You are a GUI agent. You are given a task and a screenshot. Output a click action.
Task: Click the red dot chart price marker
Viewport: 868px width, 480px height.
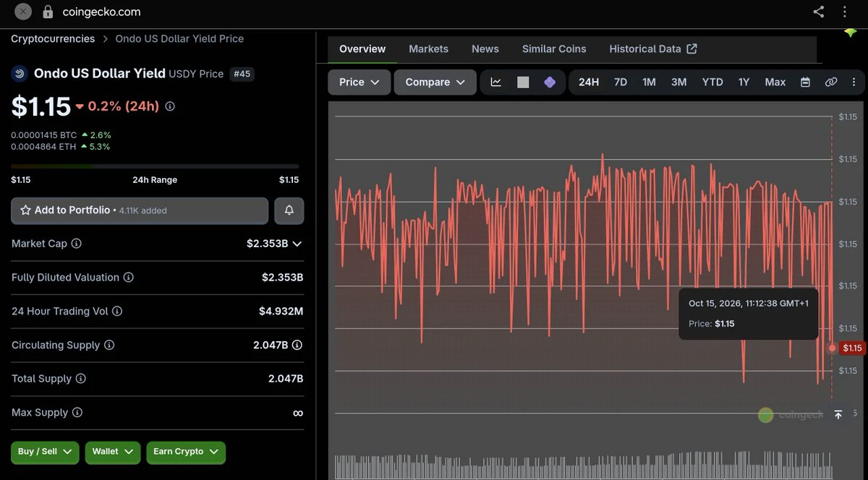(832, 348)
